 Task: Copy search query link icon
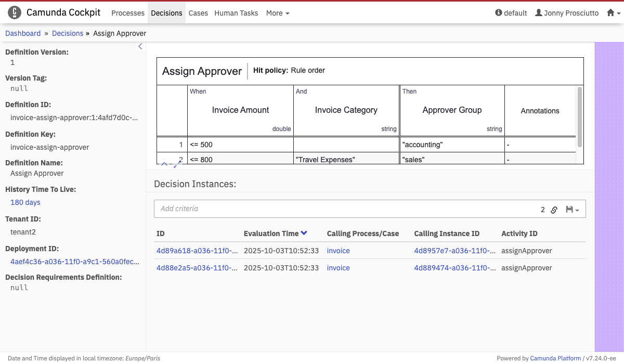(x=554, y=210)
